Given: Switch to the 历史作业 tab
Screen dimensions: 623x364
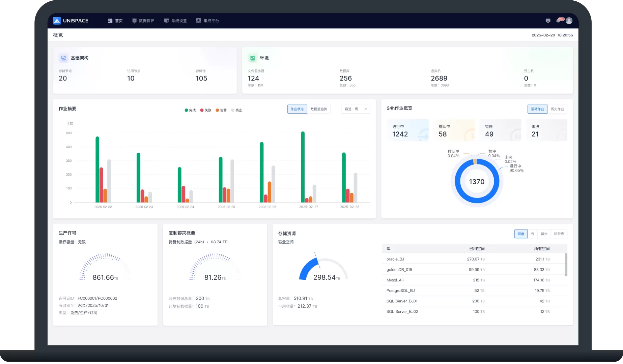Looking at the screenshot, I should 557,109.
